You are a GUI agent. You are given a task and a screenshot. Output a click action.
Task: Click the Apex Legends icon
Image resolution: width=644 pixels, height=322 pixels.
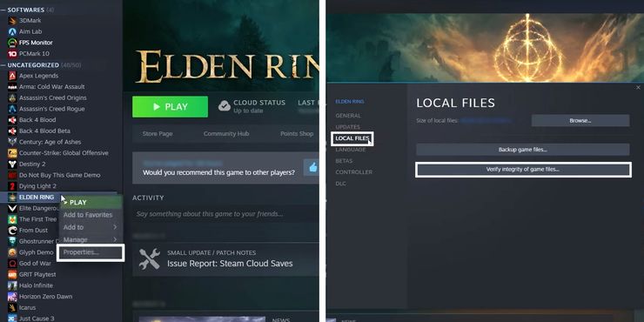click(12, 76)
